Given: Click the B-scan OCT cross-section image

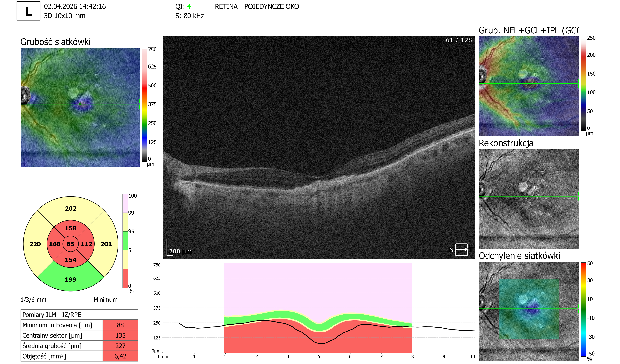Looking at the screenshot, I should pyautogui.click(x=319, y=147).
